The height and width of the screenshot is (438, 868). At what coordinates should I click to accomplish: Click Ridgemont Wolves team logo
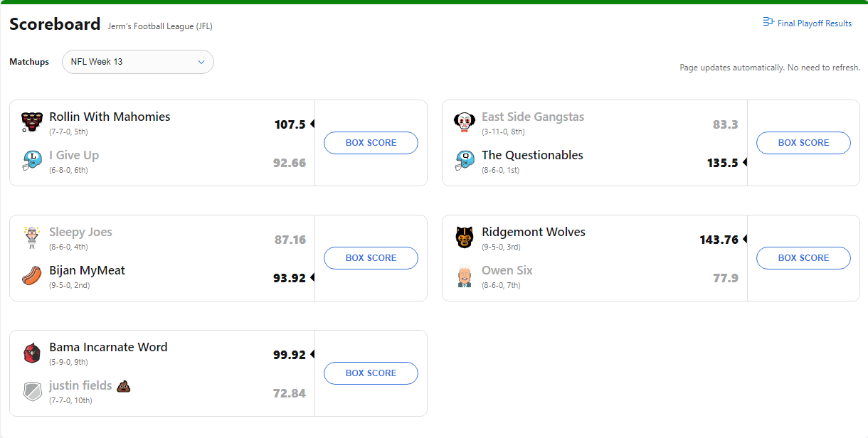click(465, 237)
